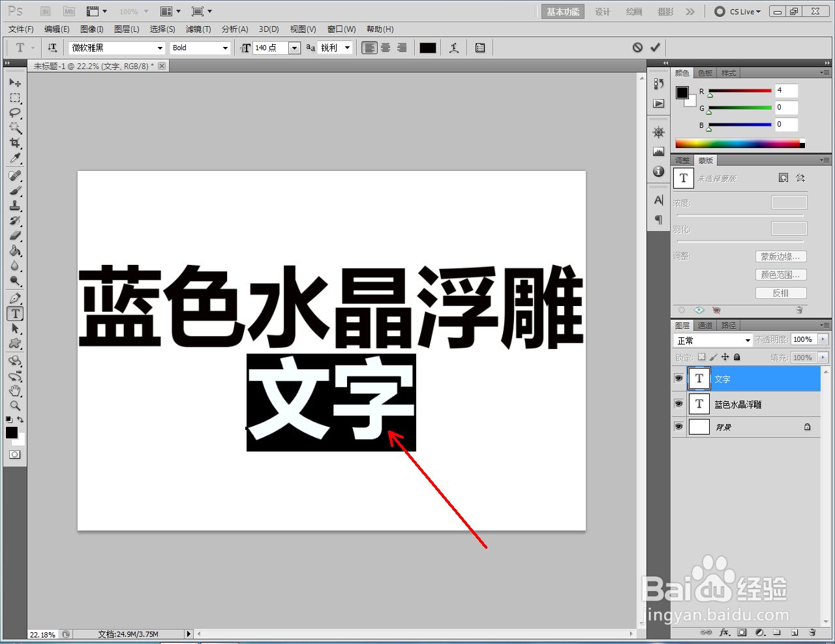Image resolution: width=835 pixels, height=644 pixels.
Task: Select the Rectangular Marquee tool
Action: [x=15, y=98]
